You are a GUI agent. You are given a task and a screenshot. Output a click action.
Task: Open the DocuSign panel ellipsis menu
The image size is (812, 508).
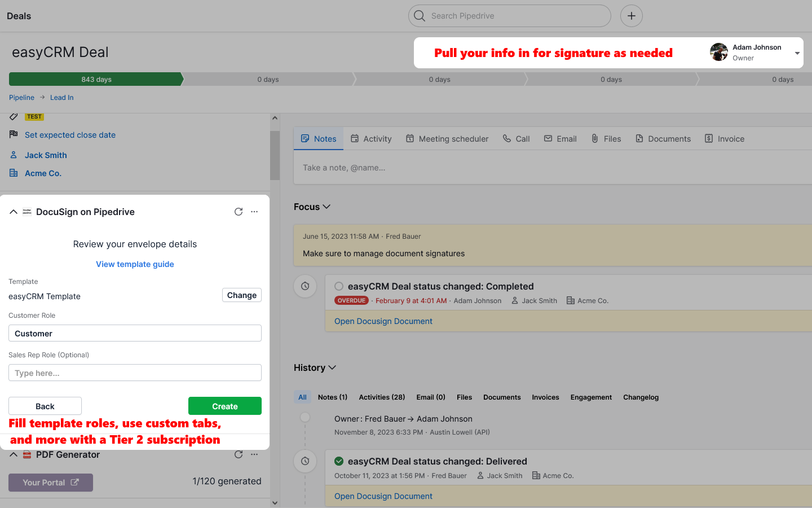click(x=254, y=212)
